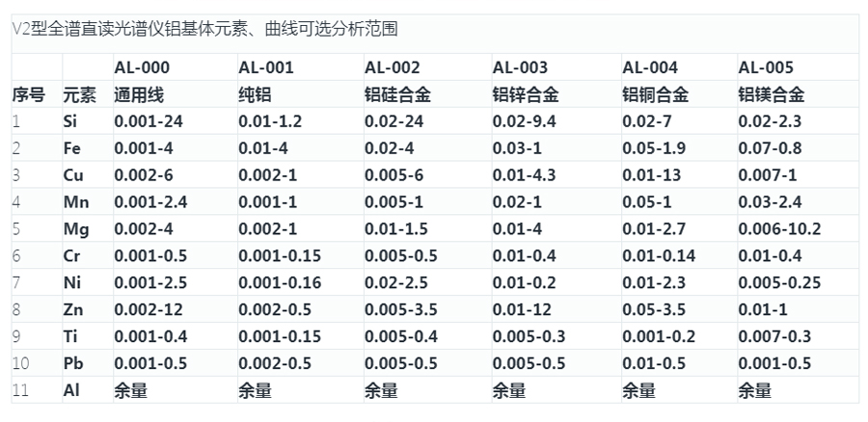The height and width of the screenshot is (422, 868).
Task: Click the 铝硅合金 subheader cell
Action: point(397,95)
